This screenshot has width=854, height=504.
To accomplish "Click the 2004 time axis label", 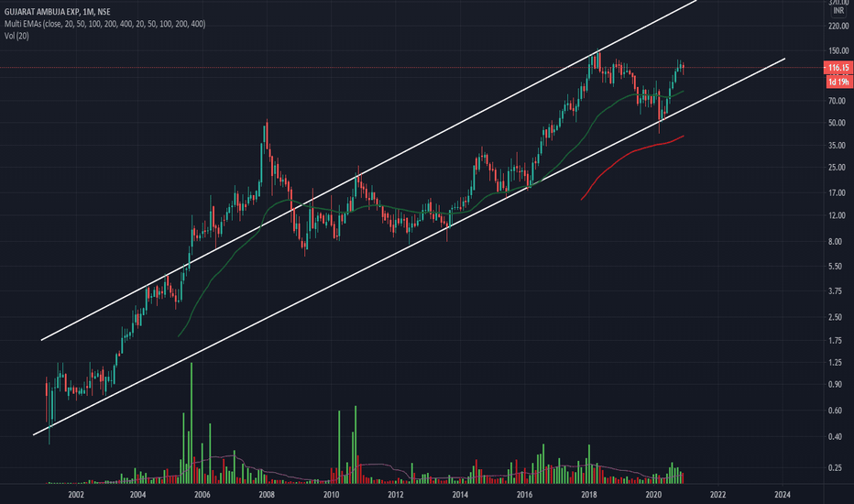I will [x=137, y=495].
